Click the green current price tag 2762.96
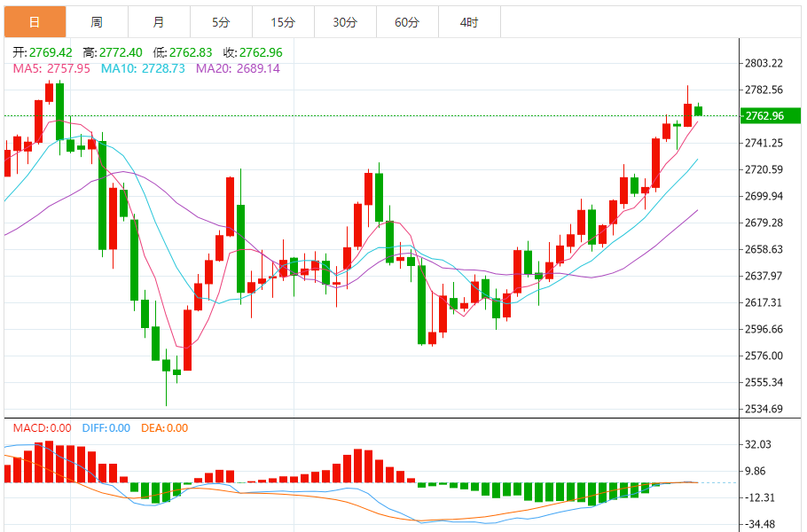The width and height of the screenshot is (807, 532). click(770, 116)
